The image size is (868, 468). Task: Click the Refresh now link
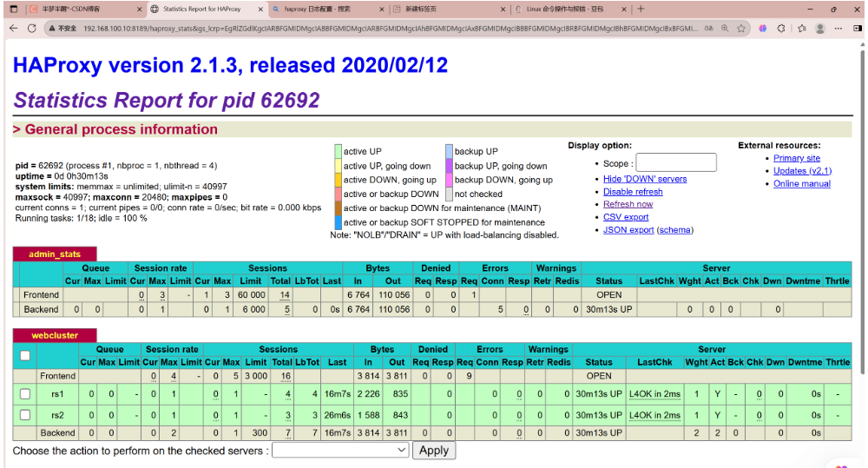tap(628, 204)
